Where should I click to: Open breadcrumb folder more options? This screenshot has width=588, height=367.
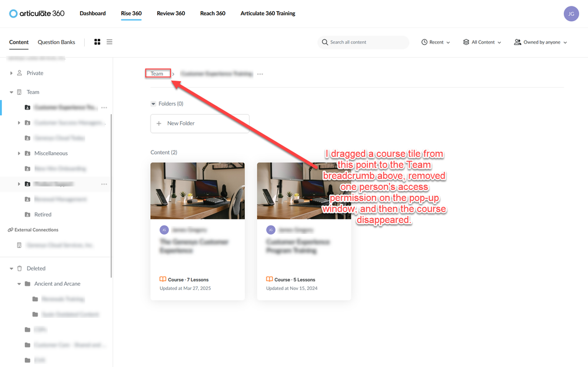[x=260, y=74]
